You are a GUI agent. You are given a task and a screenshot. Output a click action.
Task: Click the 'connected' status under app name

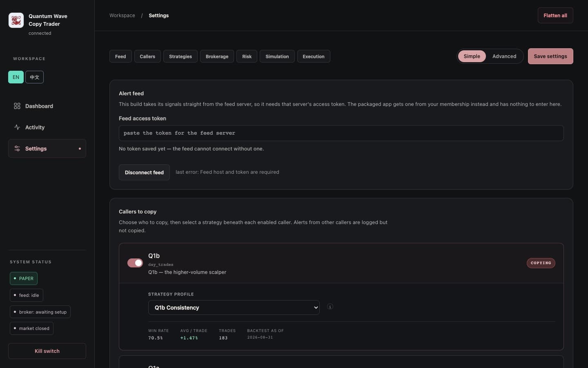(x=40, y=33)
